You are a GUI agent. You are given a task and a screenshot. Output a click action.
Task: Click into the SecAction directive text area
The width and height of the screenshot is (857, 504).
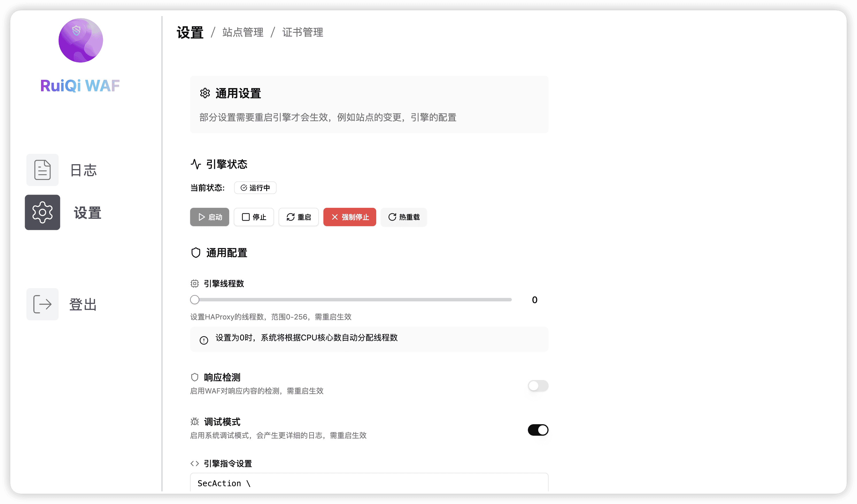[369, 482]
